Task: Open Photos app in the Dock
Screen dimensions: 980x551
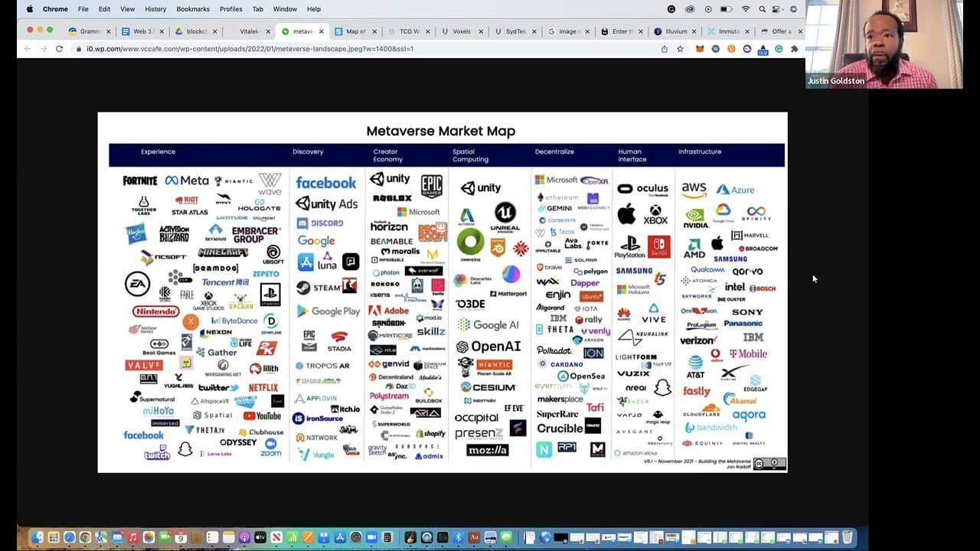Action: (x=149, y=538)
